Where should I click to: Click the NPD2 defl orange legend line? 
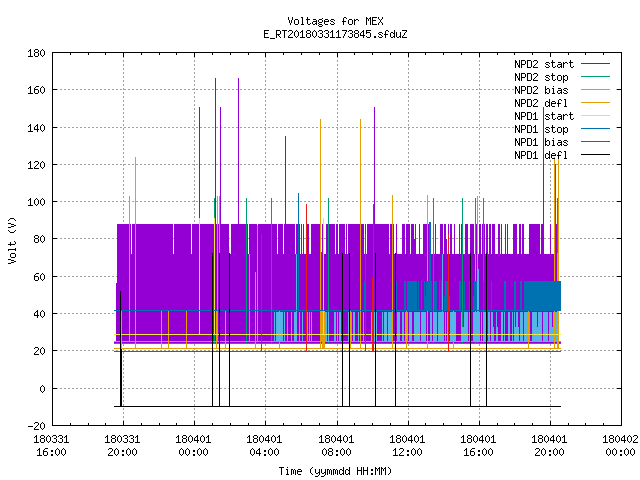pos(595,103)
